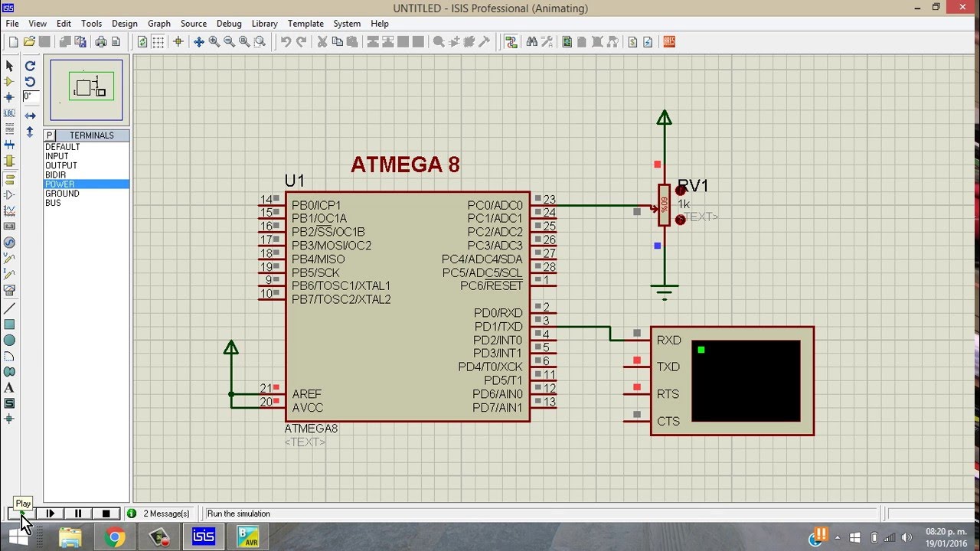Open the System menu
Screen dimensions: 980x551
pyautogui.click(x=347, y=24)
